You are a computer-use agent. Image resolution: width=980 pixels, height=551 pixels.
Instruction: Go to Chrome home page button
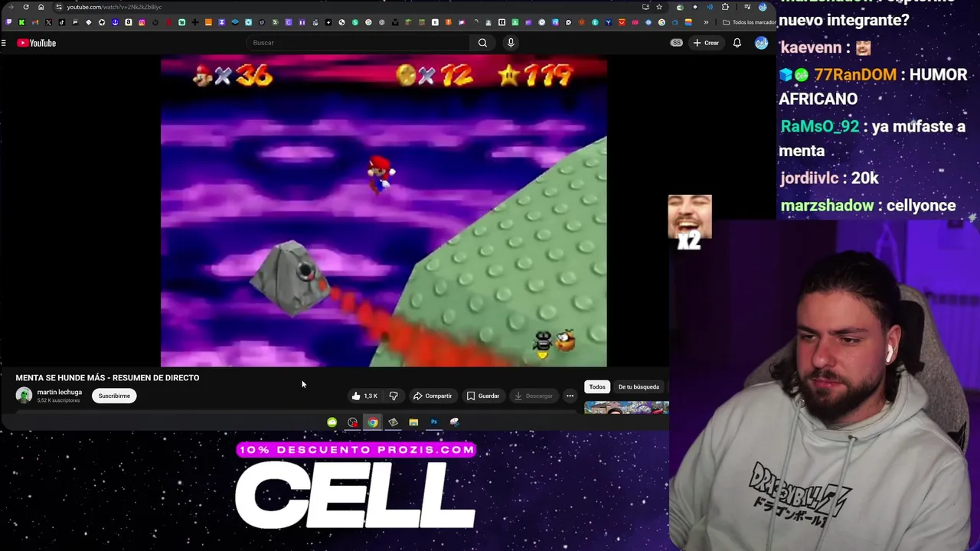[x=41, y=7]
